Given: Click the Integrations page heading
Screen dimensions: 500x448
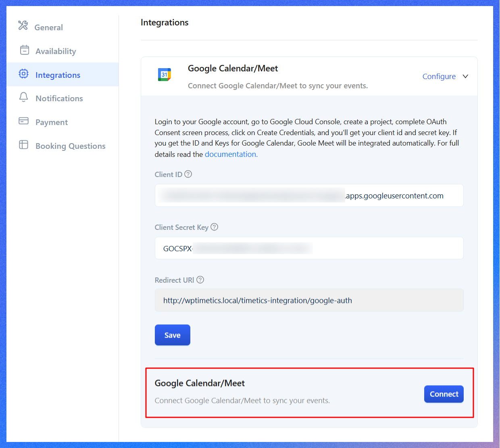Looking at the screenshot, I should (165, 23).
